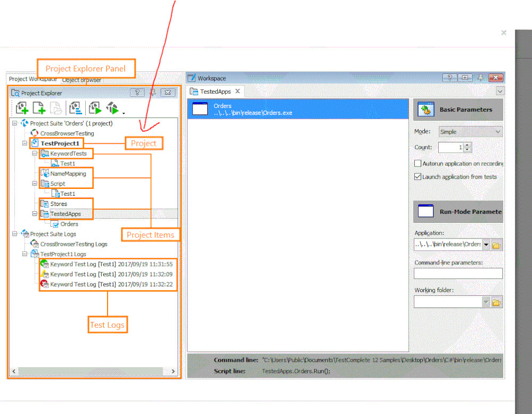
Task: Click the run project toolbar icon
Action: (95, 109)
